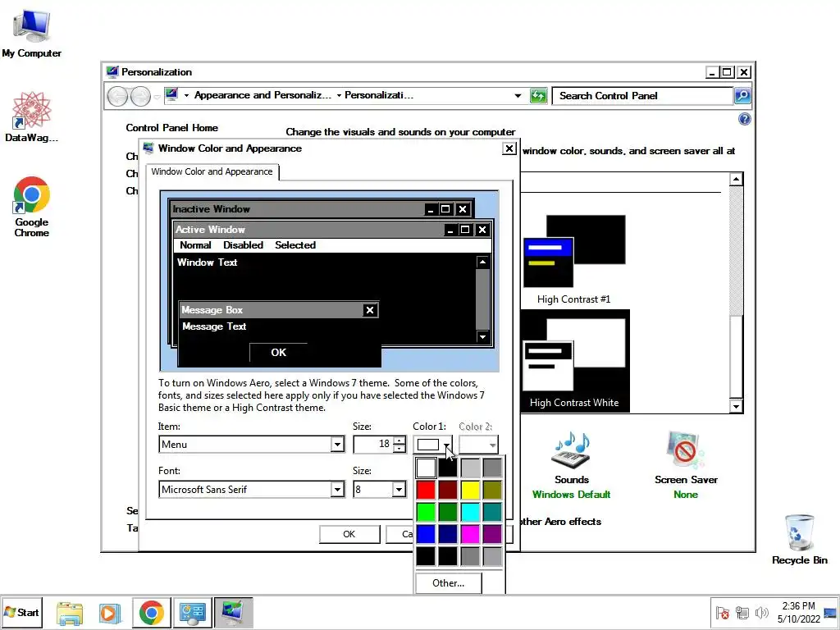Pick the bright blue color swatch
Screen dimensions: 840x630
tap(426, 534)
